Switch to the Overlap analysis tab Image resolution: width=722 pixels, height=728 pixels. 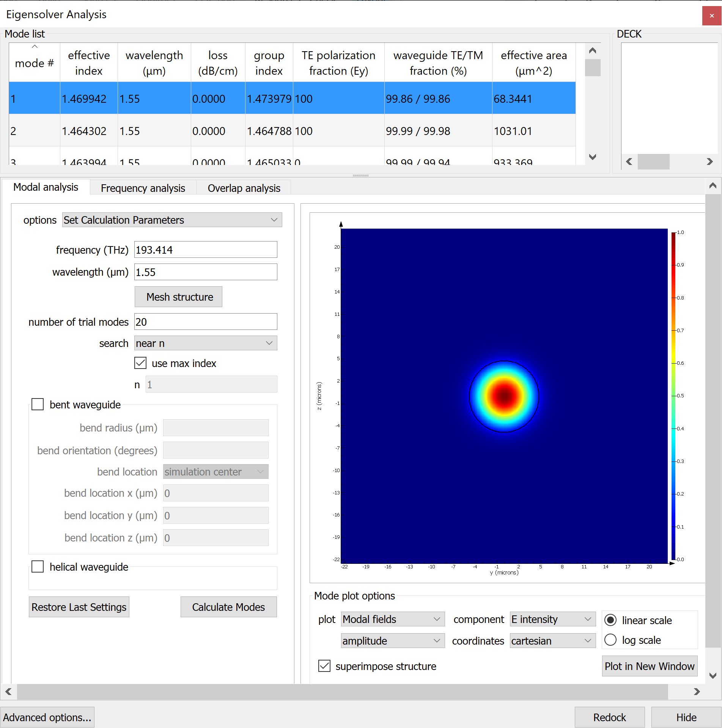pos(244,188)
